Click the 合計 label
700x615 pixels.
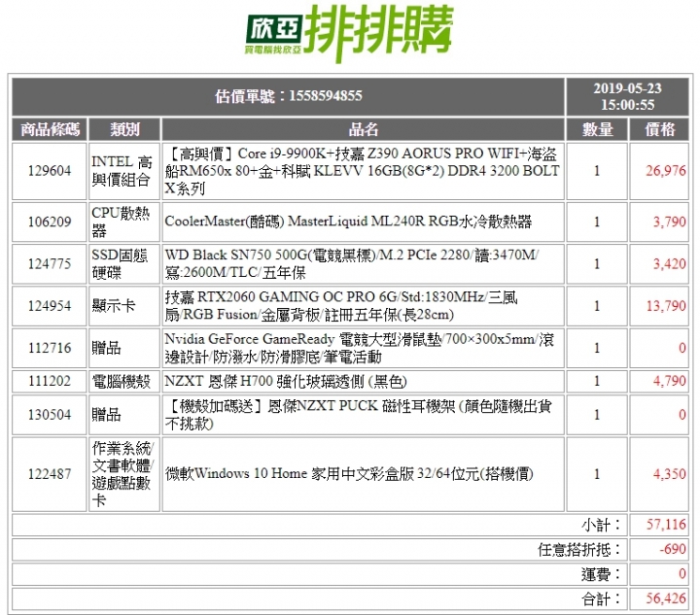[x=601, y=598]
